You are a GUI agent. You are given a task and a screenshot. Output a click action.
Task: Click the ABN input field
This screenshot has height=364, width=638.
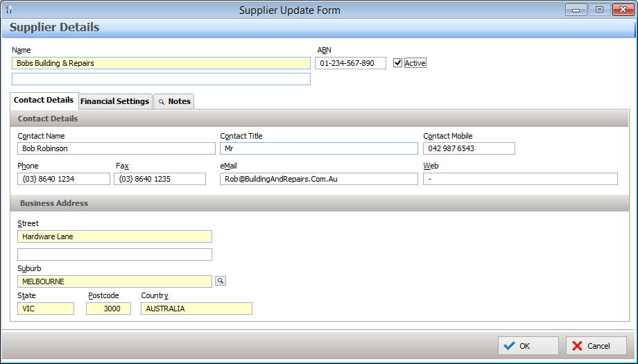(x=350, y=63)
